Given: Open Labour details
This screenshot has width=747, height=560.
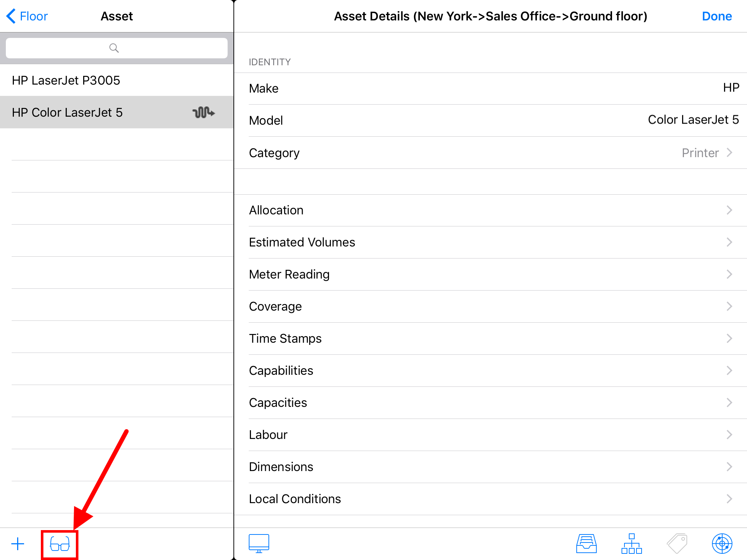Looking at the screenshot, I should (x=491, y=435).
